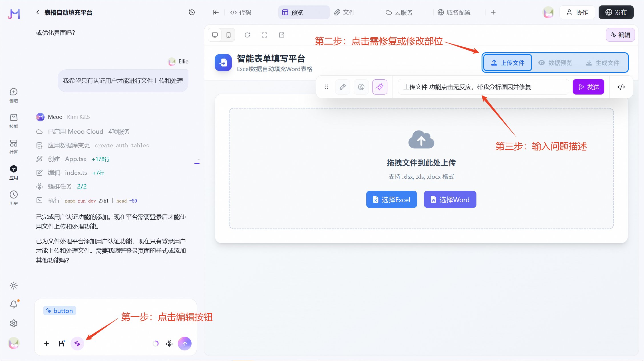Click the Meoo · Kimi K2.5 label
The width and height of the screenshot is (644, 361).
click(69, 117)
